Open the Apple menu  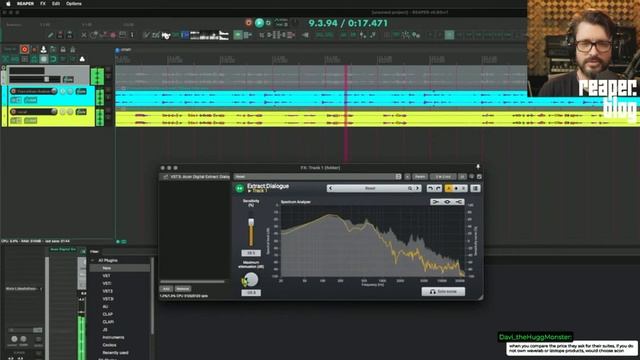[x=8, y=4]
